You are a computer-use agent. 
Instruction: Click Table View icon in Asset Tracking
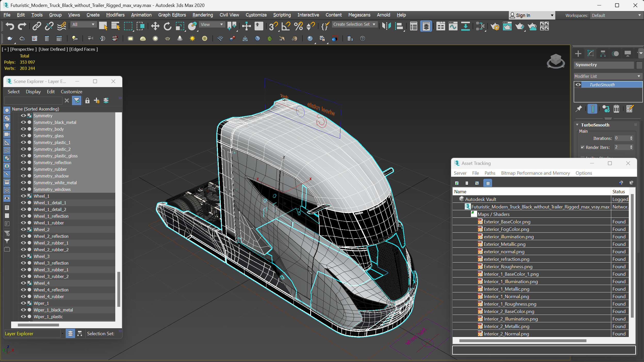(488, 183)
